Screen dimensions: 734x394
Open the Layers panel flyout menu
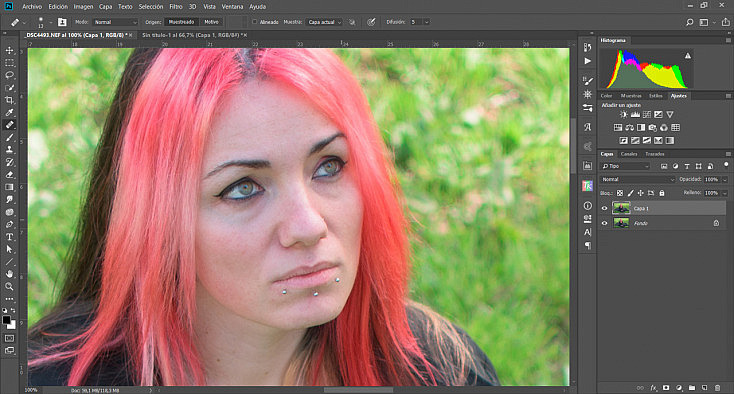[728, 154]
